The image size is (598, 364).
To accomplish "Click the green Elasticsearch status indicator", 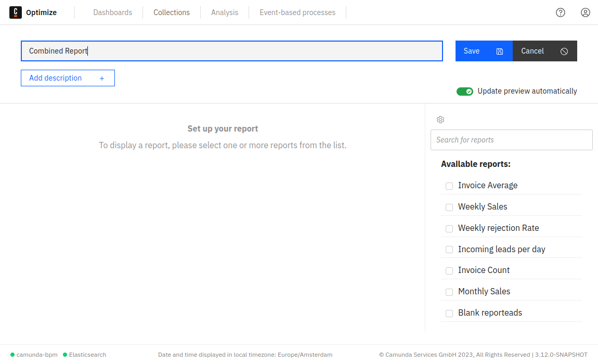I will (x=66, y=355).
